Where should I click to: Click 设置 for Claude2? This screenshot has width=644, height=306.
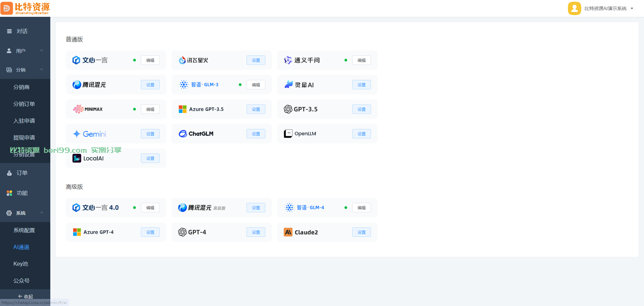coord(362,232)
